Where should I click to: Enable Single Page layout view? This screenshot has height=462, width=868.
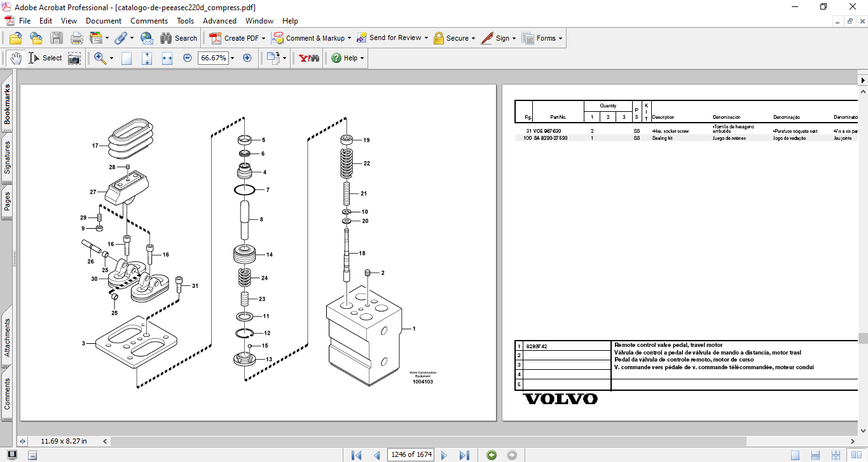point(795,455)
